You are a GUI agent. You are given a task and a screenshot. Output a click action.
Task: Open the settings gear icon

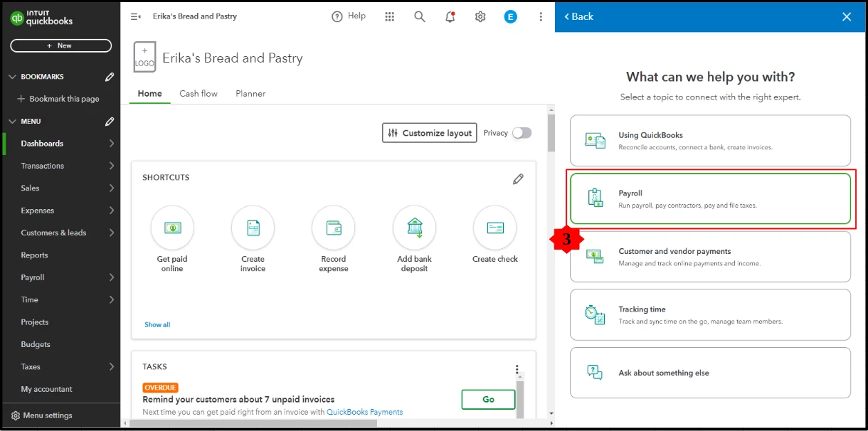480,16
